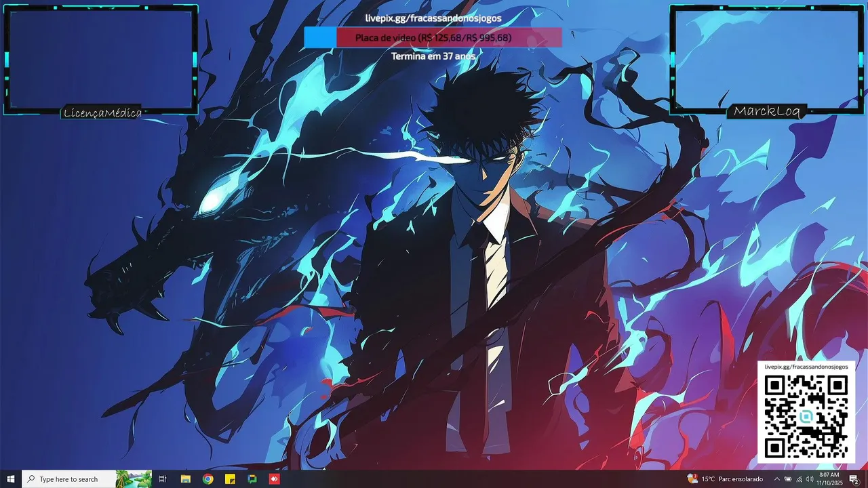The image size is (868, 488).
Task: Click the 'Placa de vídeo' donation progress bar
Action: coord(433,38)
